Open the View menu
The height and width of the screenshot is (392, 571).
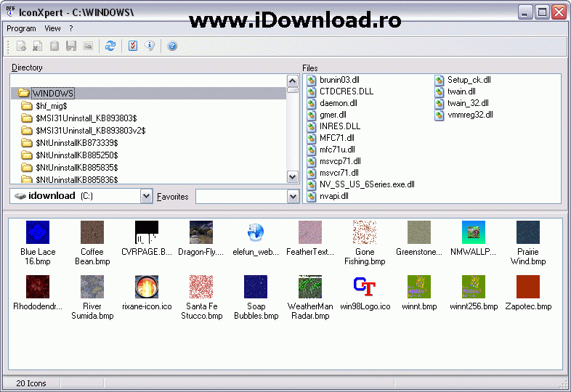(x=52, y=28)
